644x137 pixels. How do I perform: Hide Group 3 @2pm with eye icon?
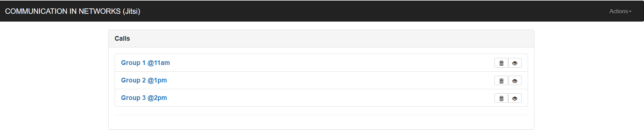[x=515, y=98]
